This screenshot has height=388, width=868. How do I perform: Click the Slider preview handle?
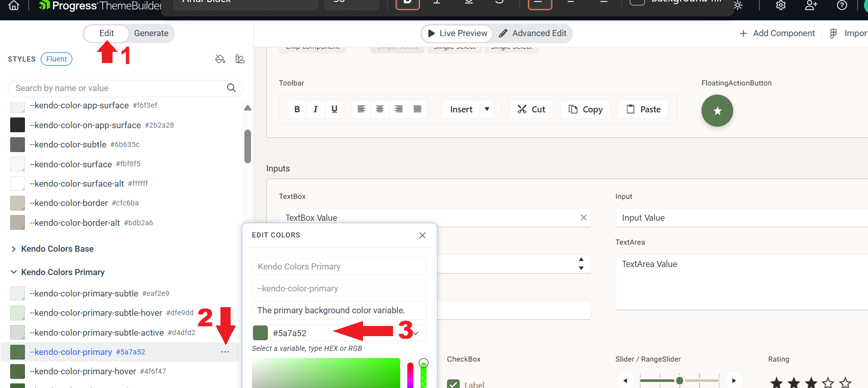[680, 380]
